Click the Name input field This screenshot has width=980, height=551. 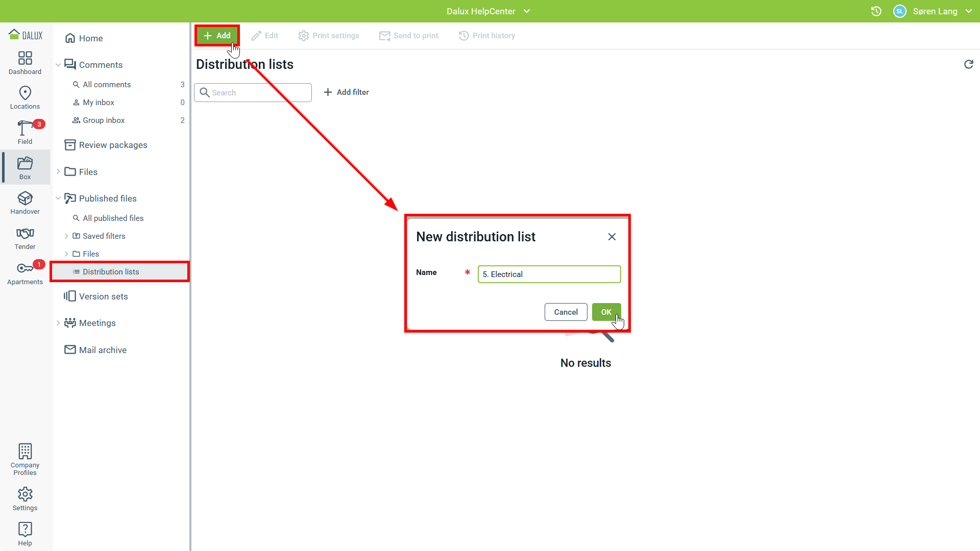[x=549, y=274]
